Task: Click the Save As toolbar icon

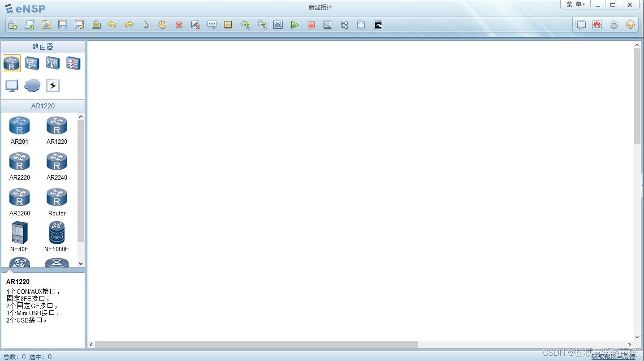Action: tap(79, 25)
